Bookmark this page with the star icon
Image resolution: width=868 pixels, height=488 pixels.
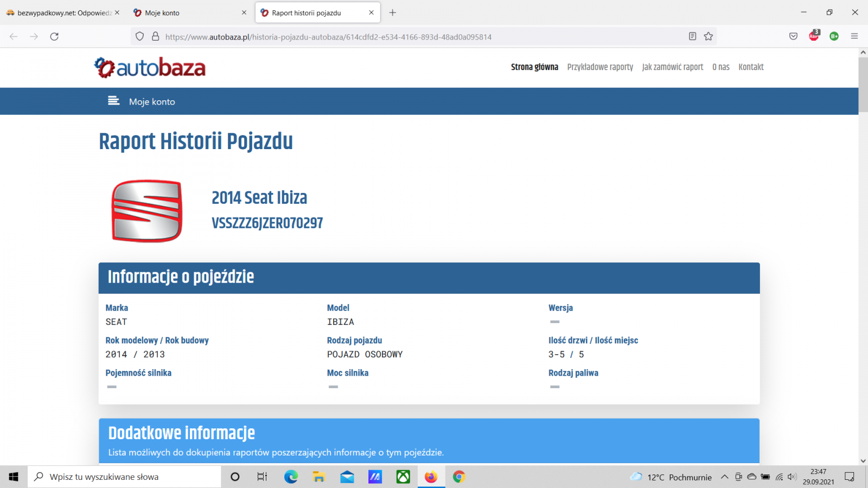coord(709,36)
